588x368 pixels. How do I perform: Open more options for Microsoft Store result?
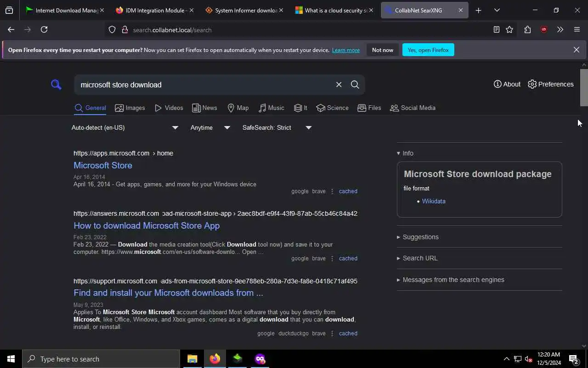click(x=332, y=191)
